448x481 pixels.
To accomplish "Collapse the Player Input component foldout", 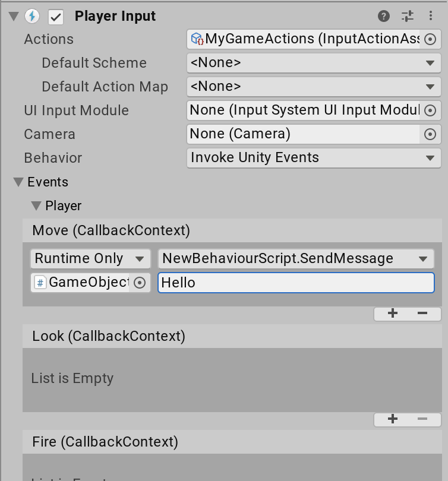I will [14, 17].
